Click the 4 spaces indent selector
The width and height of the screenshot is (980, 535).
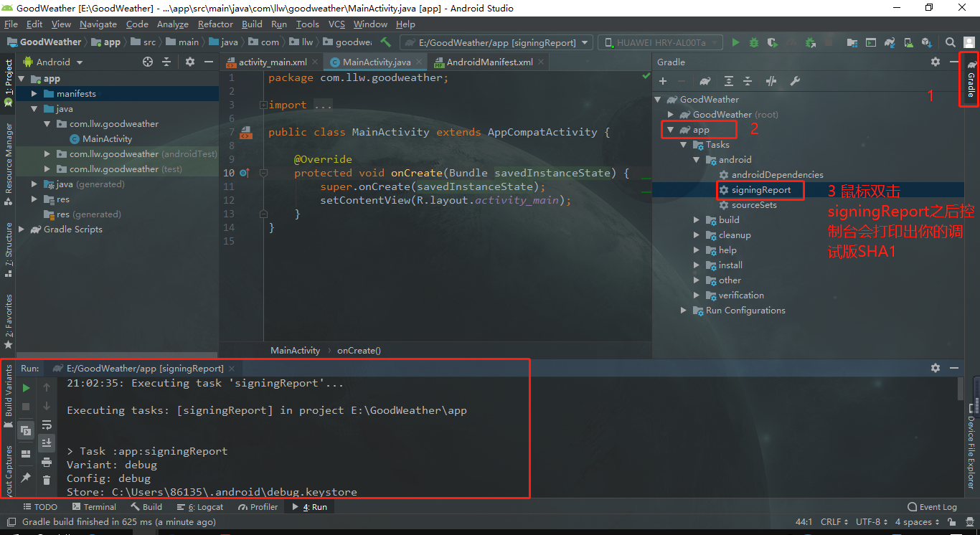(x=916, y=522)
